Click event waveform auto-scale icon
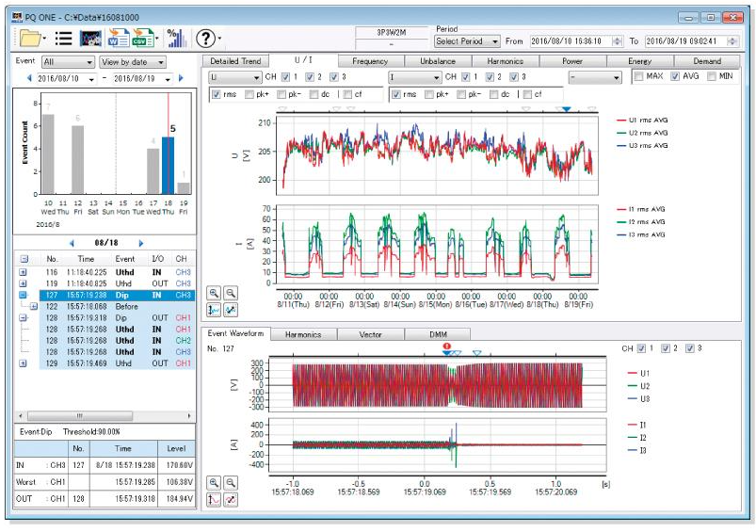The image size is (756, 532). (231, 499)
